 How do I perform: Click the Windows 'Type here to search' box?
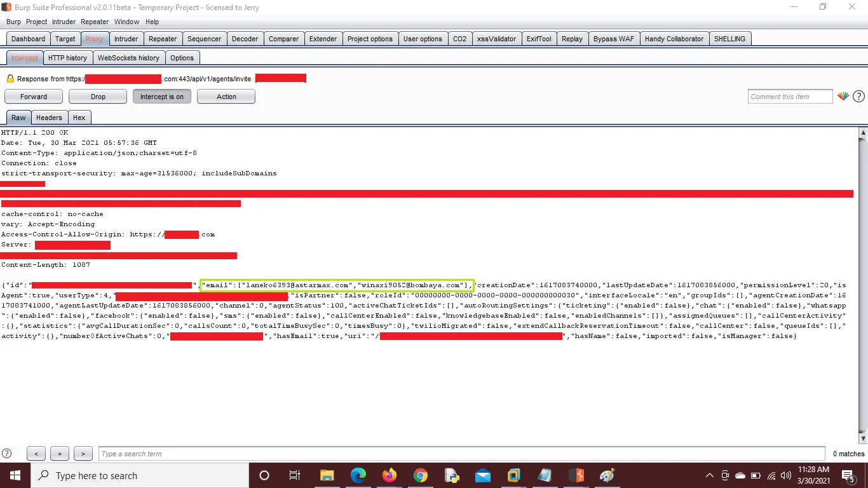point(140,475)
